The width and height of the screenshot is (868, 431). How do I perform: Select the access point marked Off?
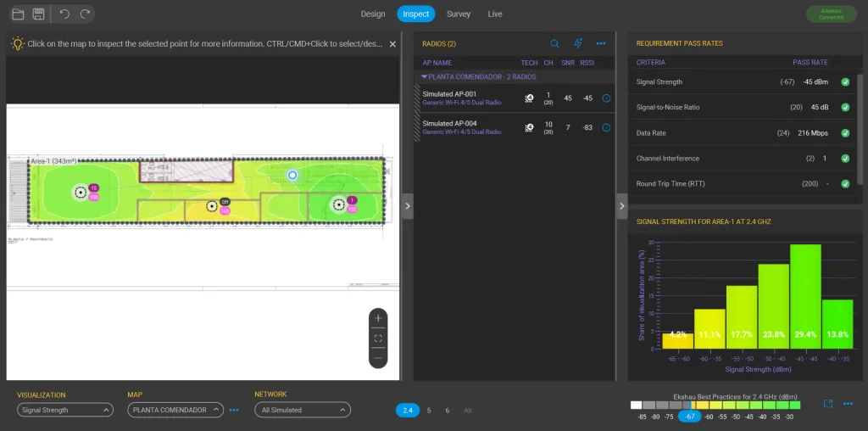click(x=211, y=207)
